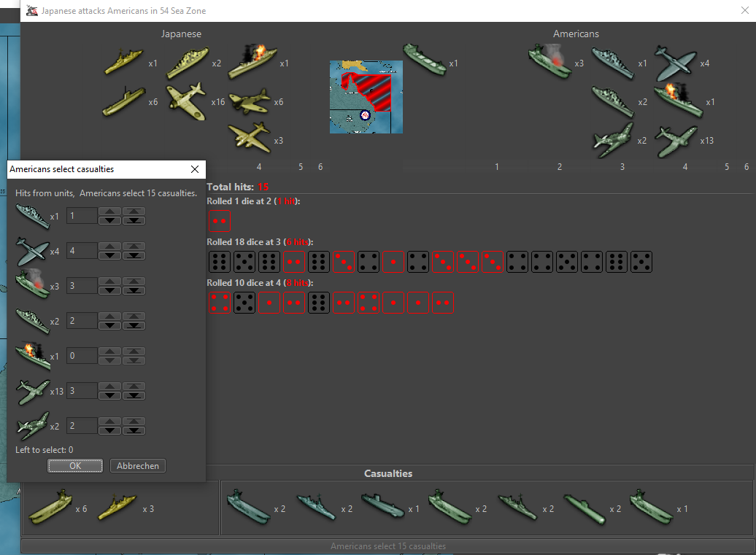
Task: Decrease the bottom x2 plane casualties by one
Action: (x=109, y=430)
